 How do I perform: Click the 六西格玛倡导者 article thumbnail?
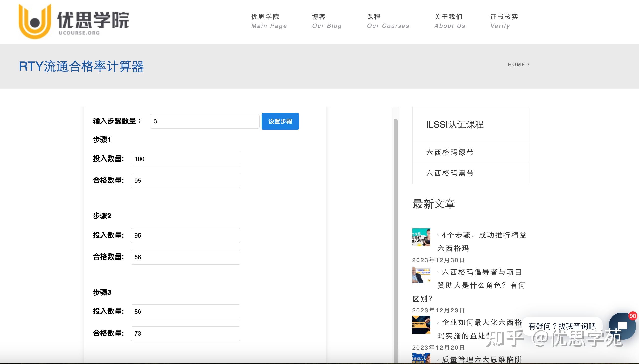421,275
